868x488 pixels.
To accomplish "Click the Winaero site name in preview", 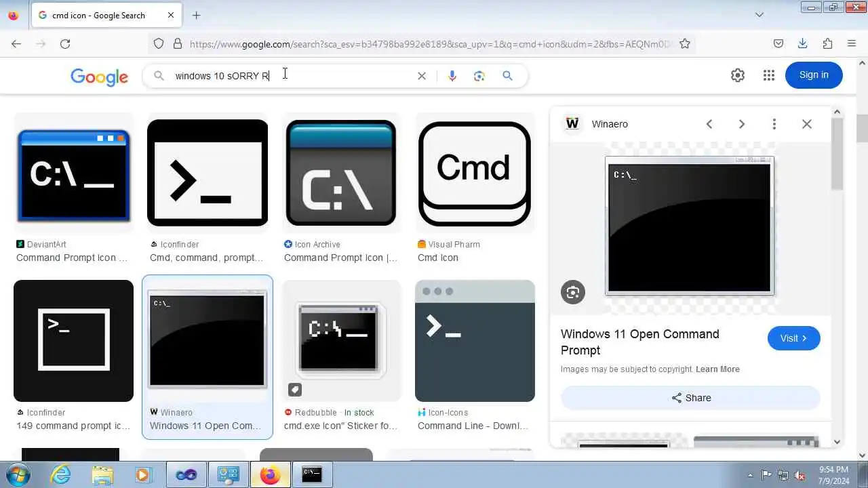I will point(610,124).
